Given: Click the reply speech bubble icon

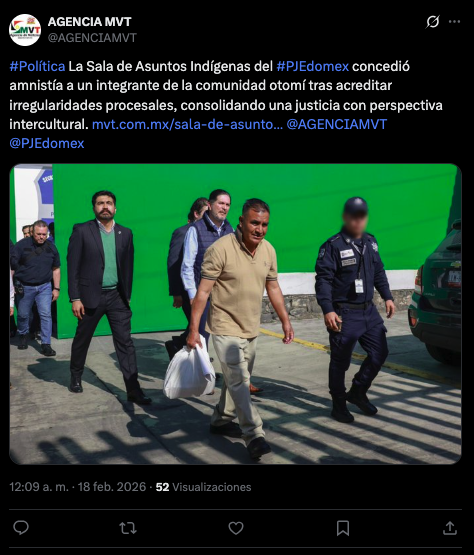Looking at the screenshot, I should point(21,528).
